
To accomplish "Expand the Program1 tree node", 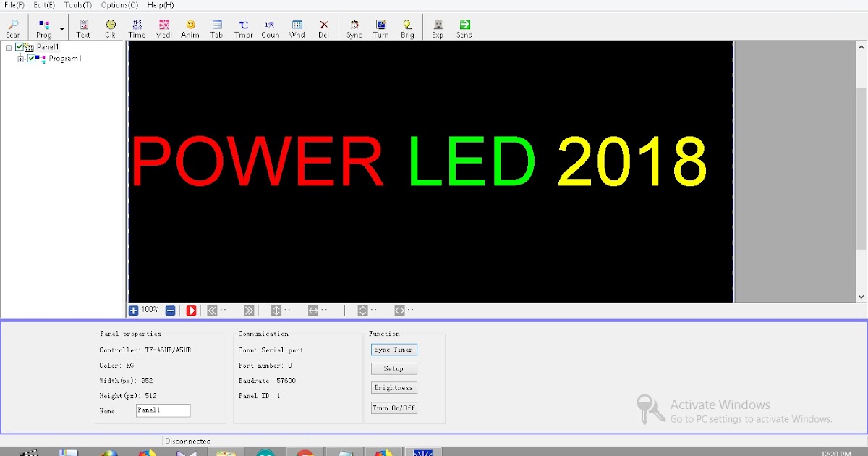I will point(20,59).
